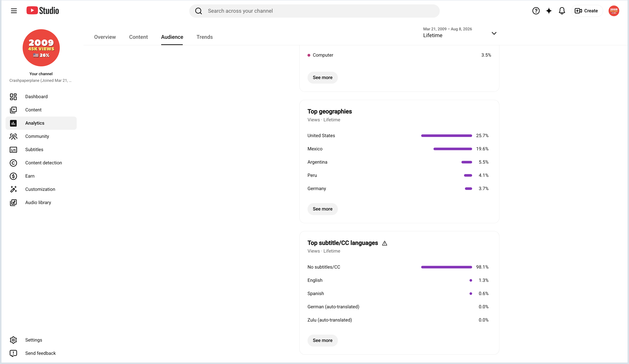Click the Zulu (auto-translated) row label
The height and width of the screenshot is (364, 629).
(x=329, y=320)
